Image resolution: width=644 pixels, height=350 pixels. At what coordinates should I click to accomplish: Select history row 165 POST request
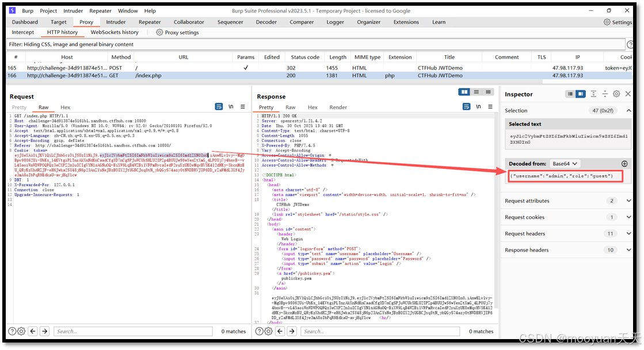pyautogui.click(x=319, y=68)
